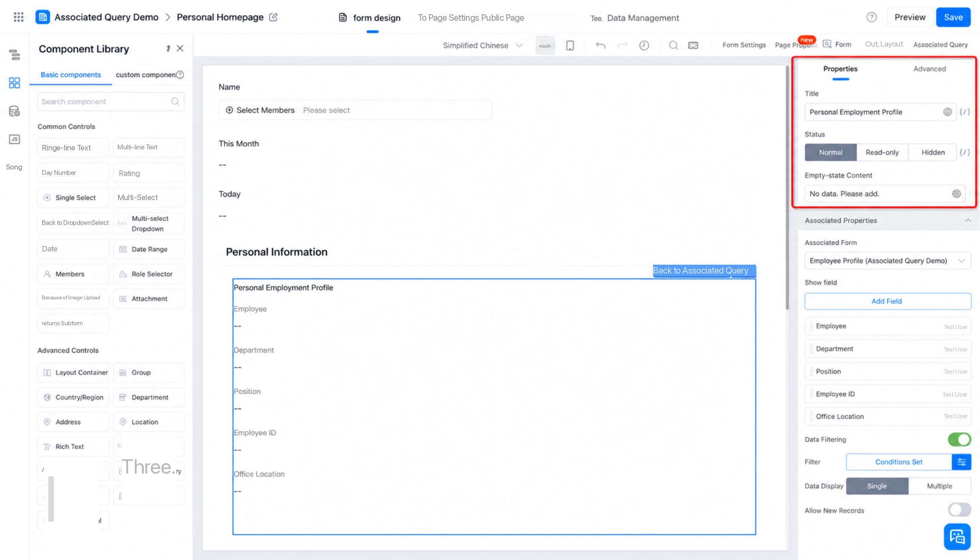Open the JS actions panel icon

(14, 139)
